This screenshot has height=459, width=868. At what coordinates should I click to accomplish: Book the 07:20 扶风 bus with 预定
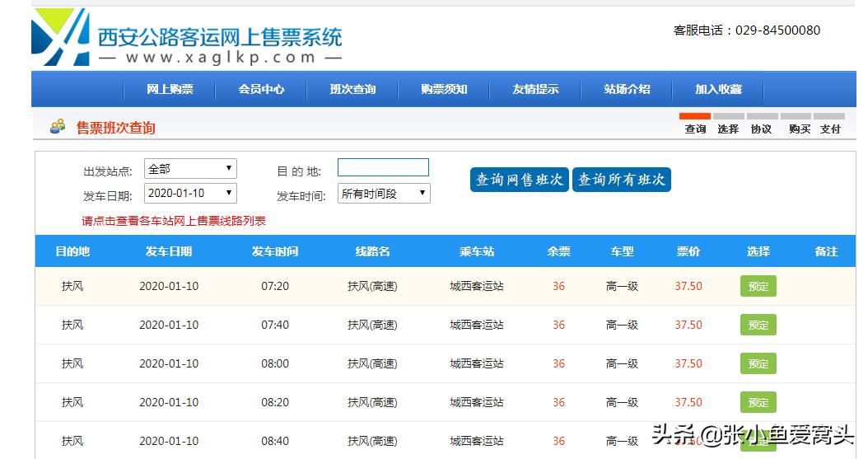[x=758, y=287]
